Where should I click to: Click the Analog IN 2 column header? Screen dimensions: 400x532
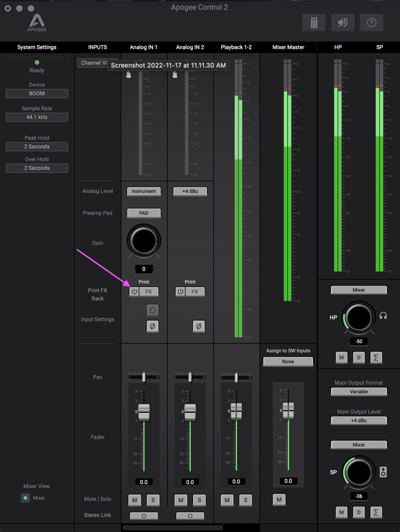tap(190, 47)
